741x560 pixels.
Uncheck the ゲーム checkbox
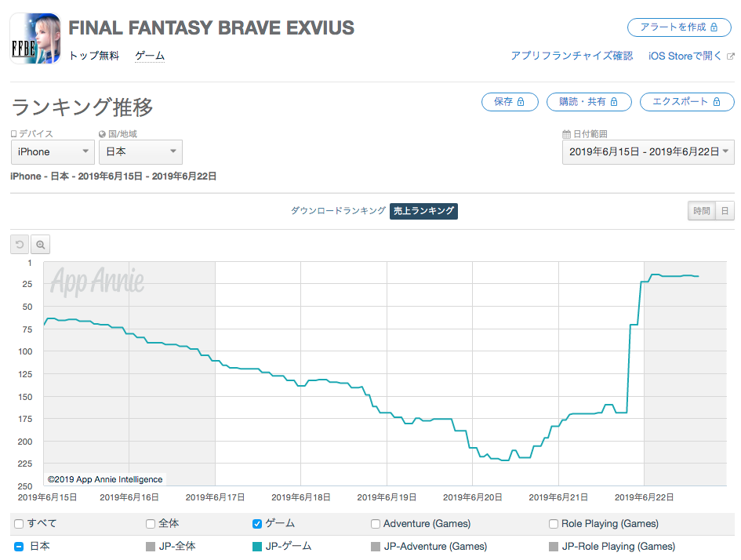(x=257, y=523)
